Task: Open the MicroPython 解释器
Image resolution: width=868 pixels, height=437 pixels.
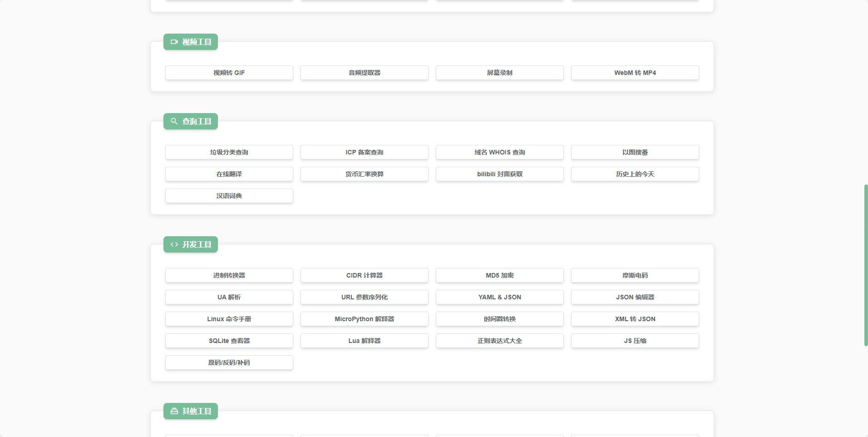Action: pyautogui.click(x=364, y=319)
